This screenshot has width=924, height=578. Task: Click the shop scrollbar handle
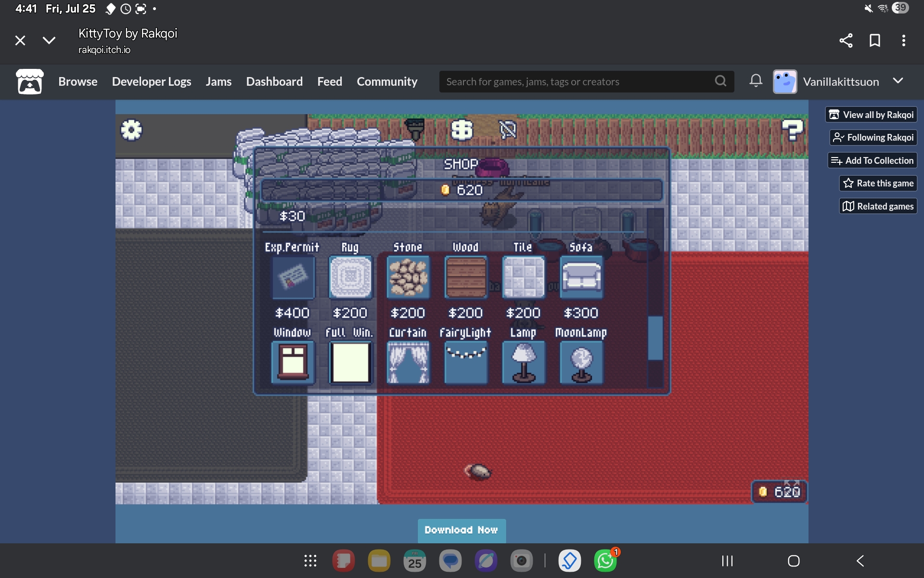(655, 338)
